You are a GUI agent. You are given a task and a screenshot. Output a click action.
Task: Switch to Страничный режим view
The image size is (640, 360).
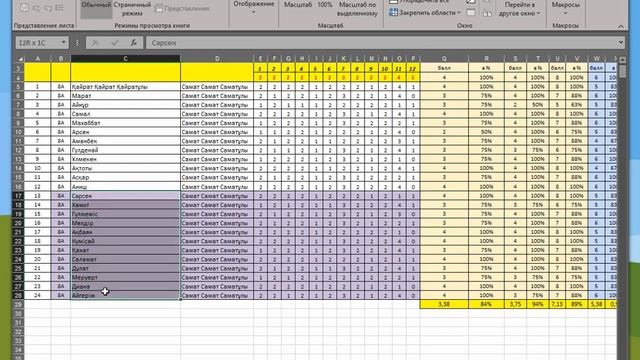click(x=132, y=9)
